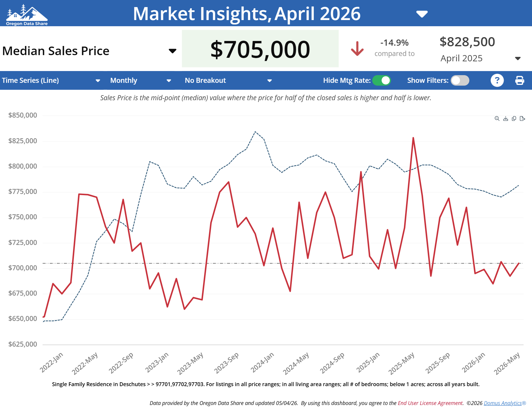This screenshot has height=410, width=532.
Task: Expand the Market Insights month dropdown arrow
Action: (422, 14)
